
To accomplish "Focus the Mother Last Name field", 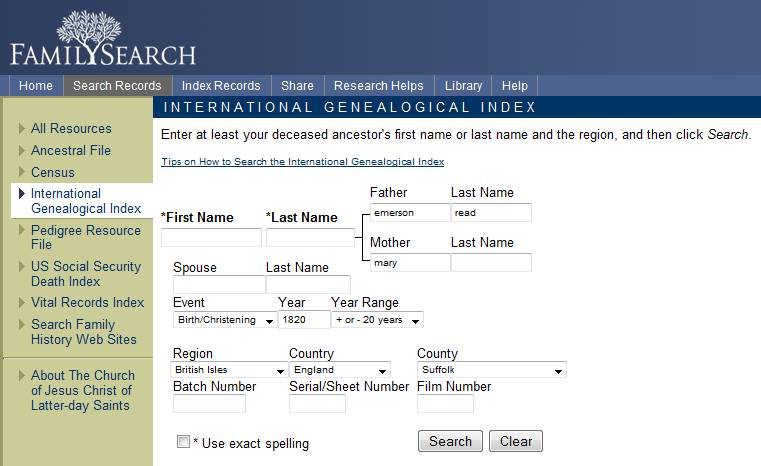I will tap(491, 263).
